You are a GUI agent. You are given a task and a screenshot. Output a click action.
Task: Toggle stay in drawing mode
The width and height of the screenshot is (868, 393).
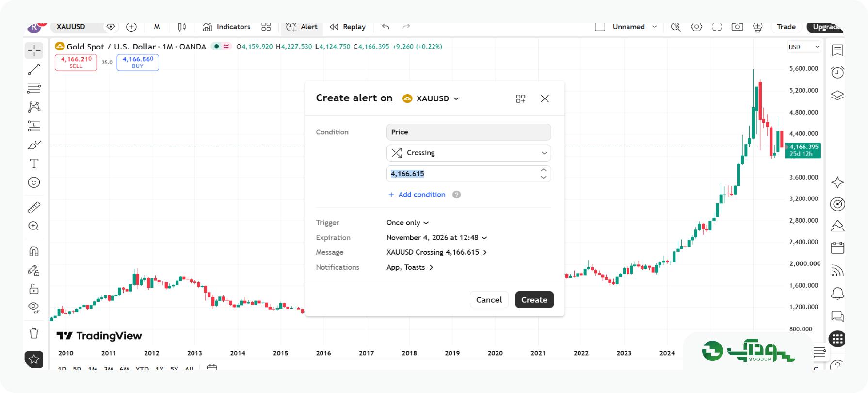click(x=34, y=270)
